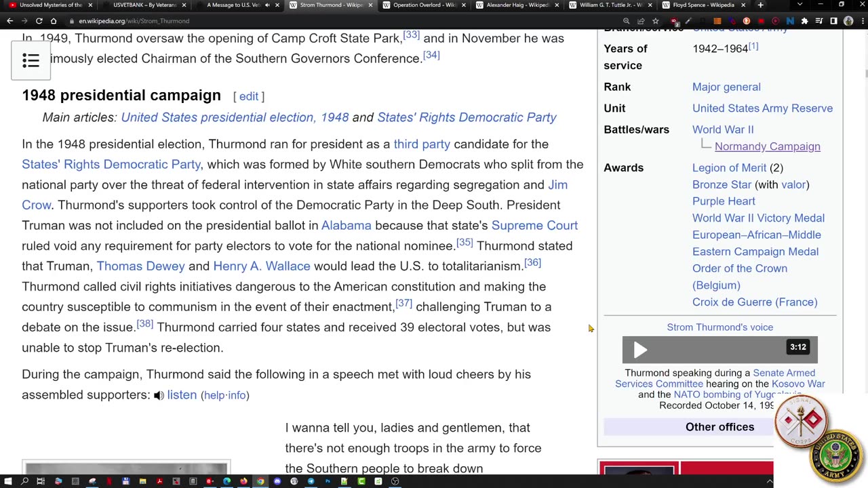Open Microsoft Edge from the taskbar
Image resolution: width=868 pixels, height=488 pixels.
(x=226, y=481)
